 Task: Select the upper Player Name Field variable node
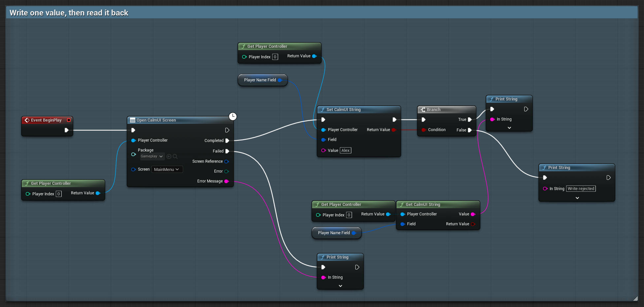point(263,80)
